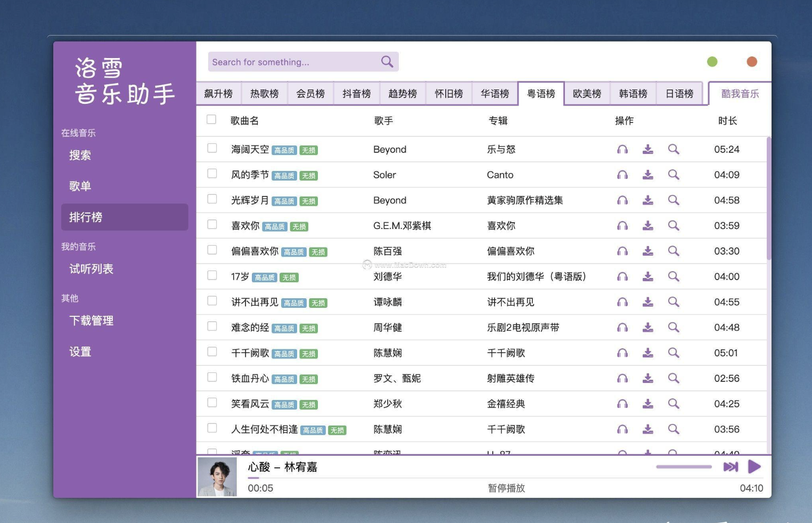Screen dimensions: 812x523
Task: Open 下载管理 in the sidebar
Action: (x=91, y=321)
